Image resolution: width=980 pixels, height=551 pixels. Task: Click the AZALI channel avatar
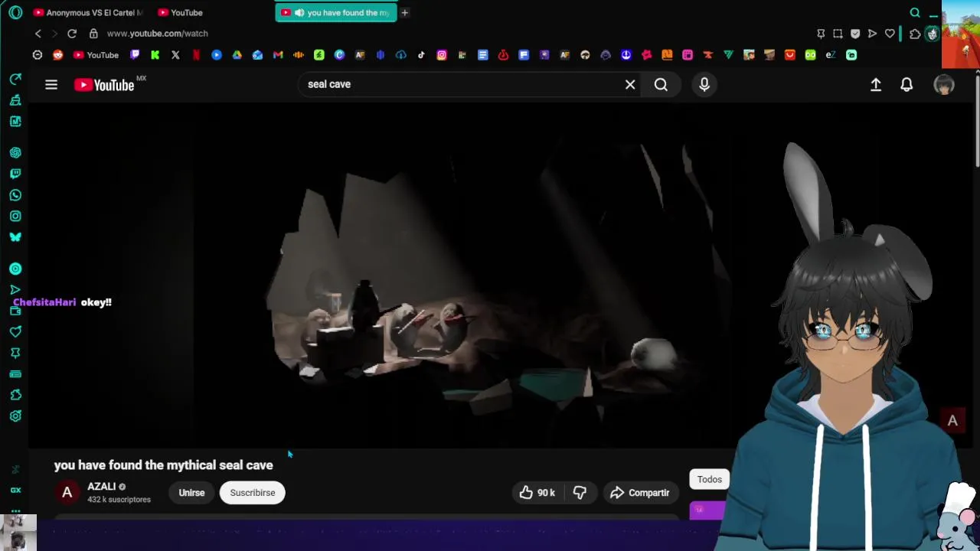pos(67,493)
